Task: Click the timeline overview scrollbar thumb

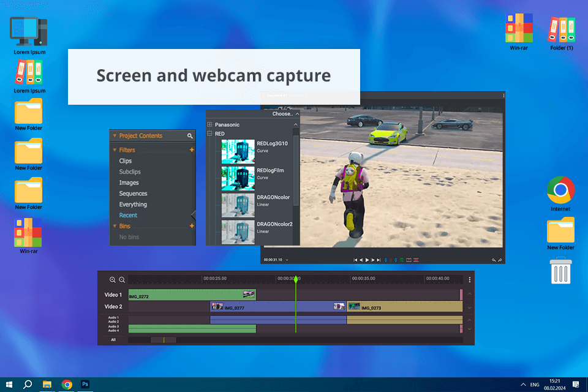Action: 163,340
